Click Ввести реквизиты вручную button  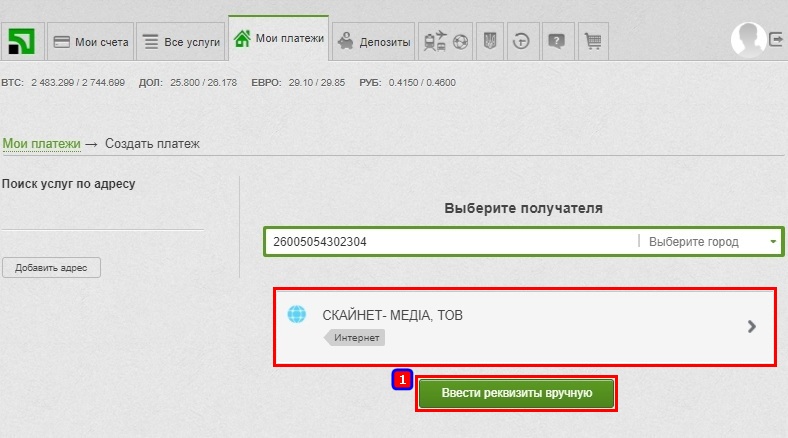[x=516, y=393]
